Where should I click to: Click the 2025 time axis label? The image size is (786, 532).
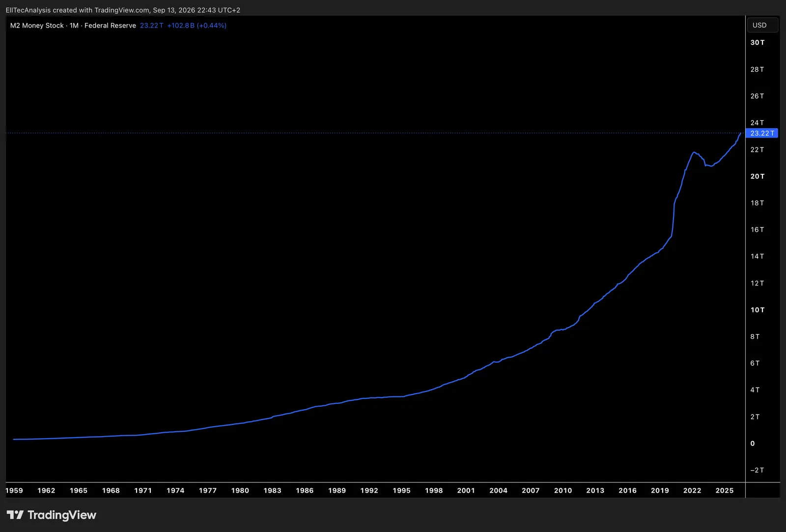pos(725,490)
